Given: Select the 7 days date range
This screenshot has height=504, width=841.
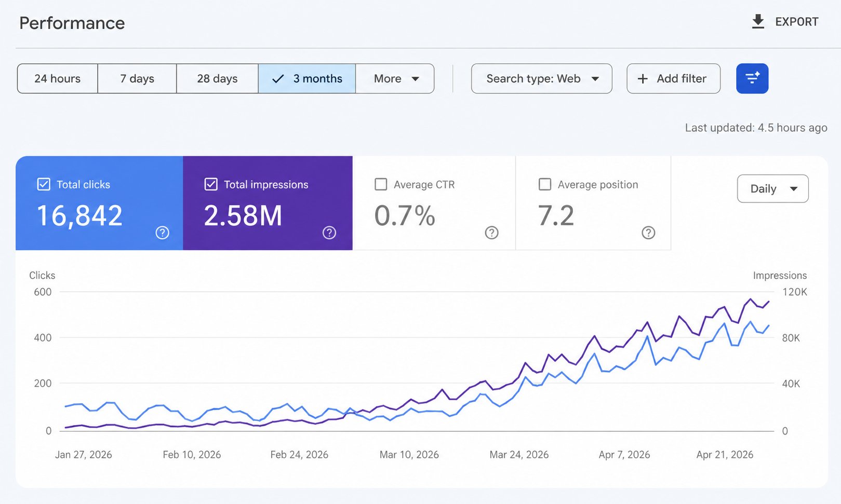Looking at the screenshot, I should click(x=137, y=79).
